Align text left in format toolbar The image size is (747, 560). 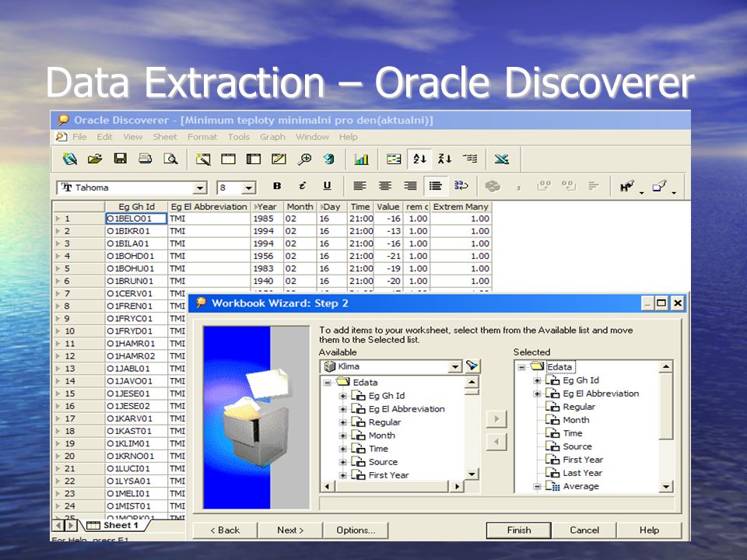click(359, 186)
